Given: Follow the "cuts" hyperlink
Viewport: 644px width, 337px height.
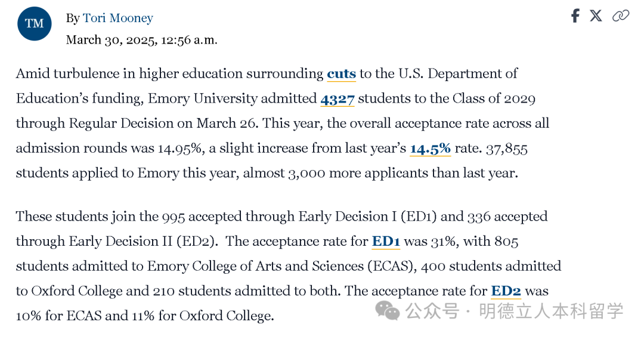Looking at the screenshot, I should 341,73.
